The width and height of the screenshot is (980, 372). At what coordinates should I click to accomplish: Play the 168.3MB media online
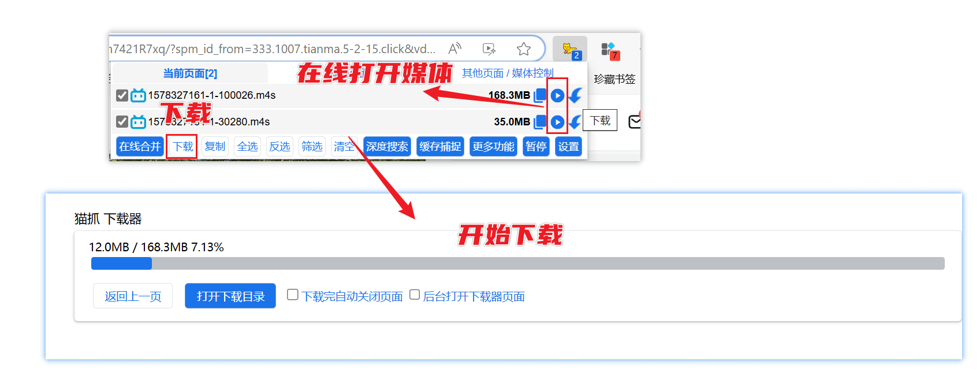557,95
